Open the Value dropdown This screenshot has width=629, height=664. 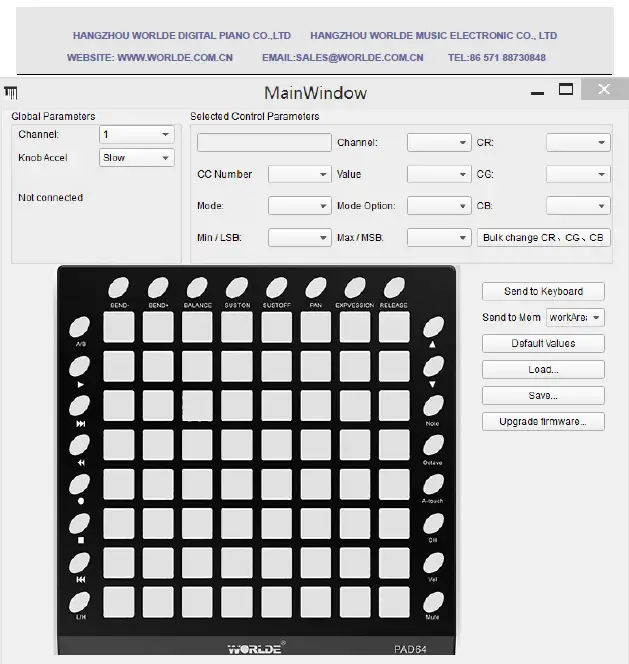click(439, 174)
